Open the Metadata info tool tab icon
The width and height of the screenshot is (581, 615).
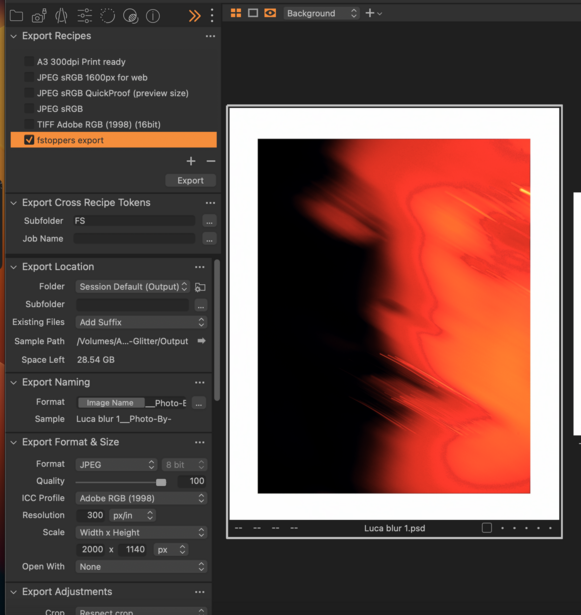tap(153, 16)
